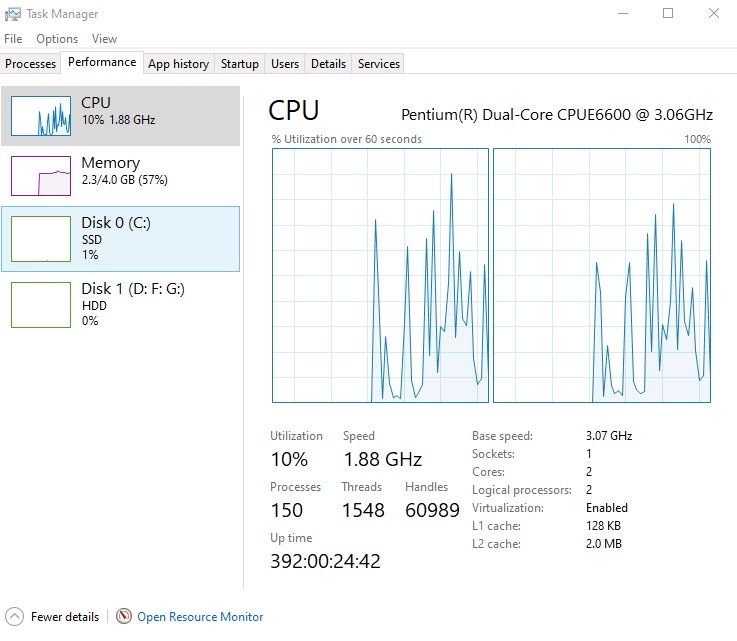The width and height of the screenshot is (737, 641).
Task: Go to the Startup tab
Action: (240, 64)
